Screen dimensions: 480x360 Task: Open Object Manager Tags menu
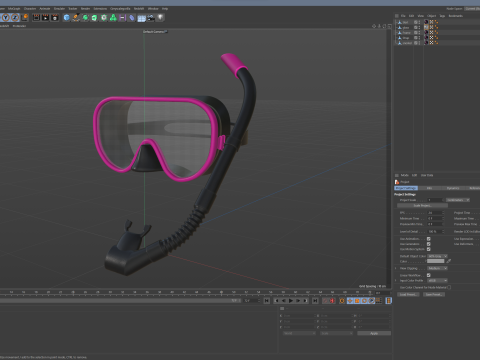[x=442, y=16]
